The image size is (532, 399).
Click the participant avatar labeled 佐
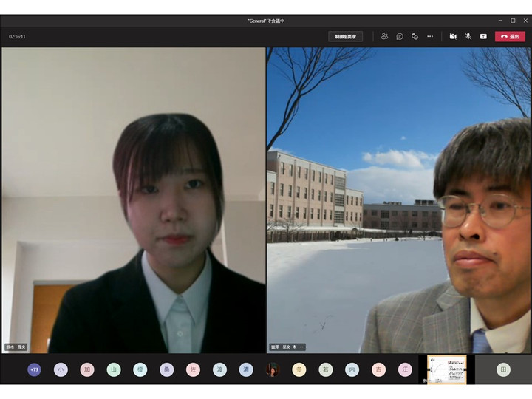click(x=193, y=370)
